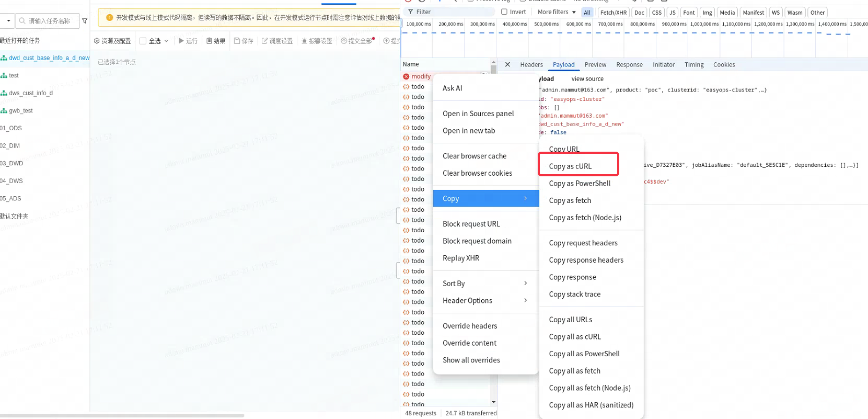Open the Response tab
Screen dimensions: 868x419
pos(629,65)
